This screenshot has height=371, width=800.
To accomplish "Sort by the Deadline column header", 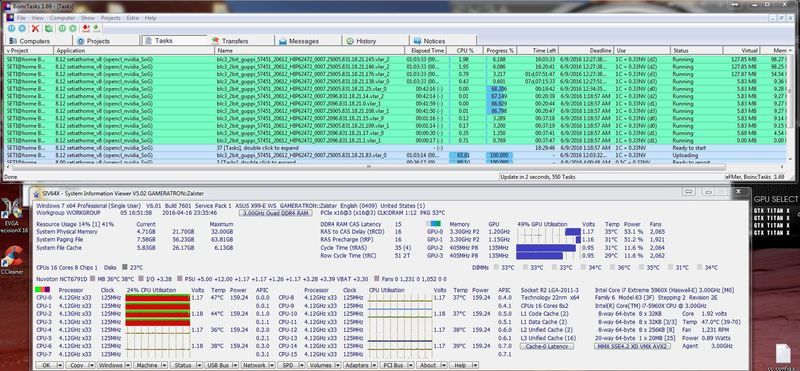I will [x=587, y=51].
